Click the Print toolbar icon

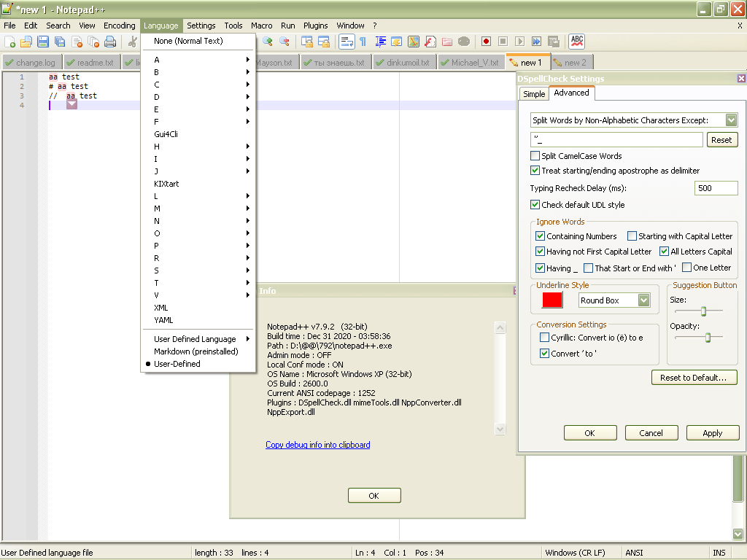pos(110,42)
